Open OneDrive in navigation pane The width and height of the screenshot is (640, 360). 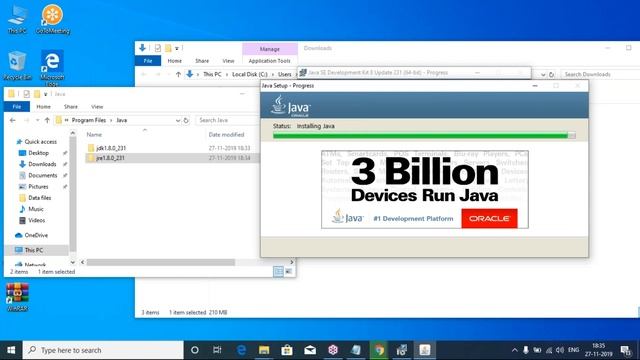[36, 235]
